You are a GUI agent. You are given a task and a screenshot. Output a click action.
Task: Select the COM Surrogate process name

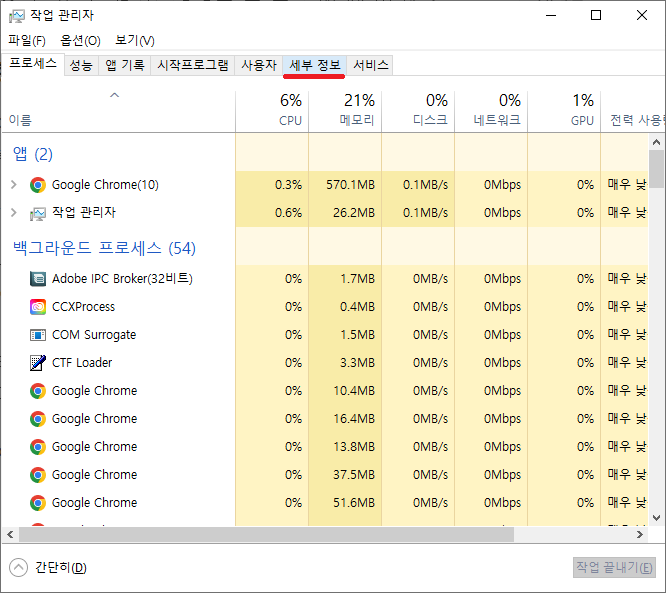94,335
